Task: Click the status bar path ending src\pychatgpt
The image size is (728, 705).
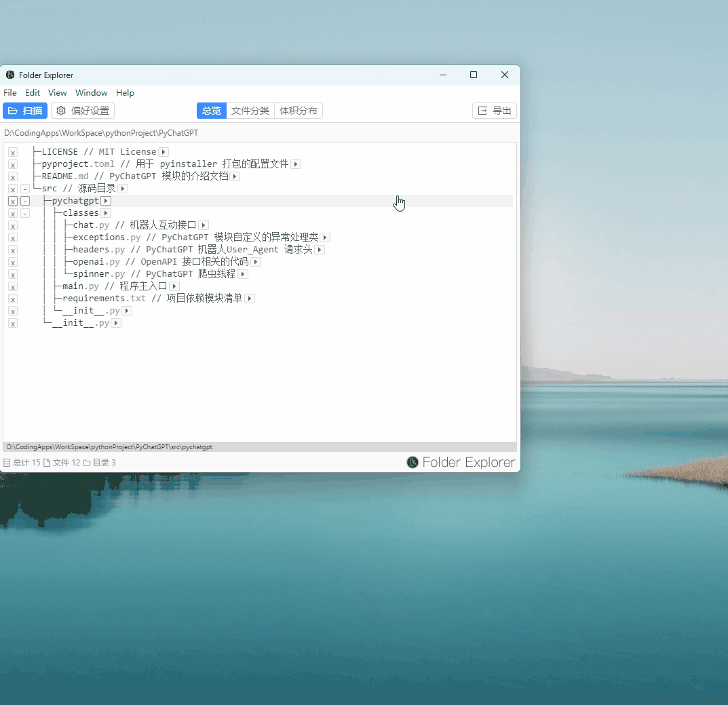Action: pos(109,446)
